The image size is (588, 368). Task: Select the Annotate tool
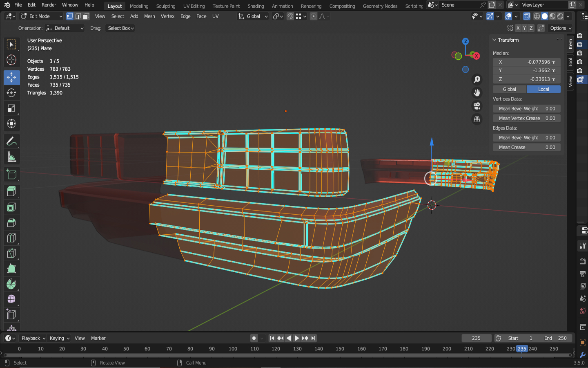[x=11, y=141]
